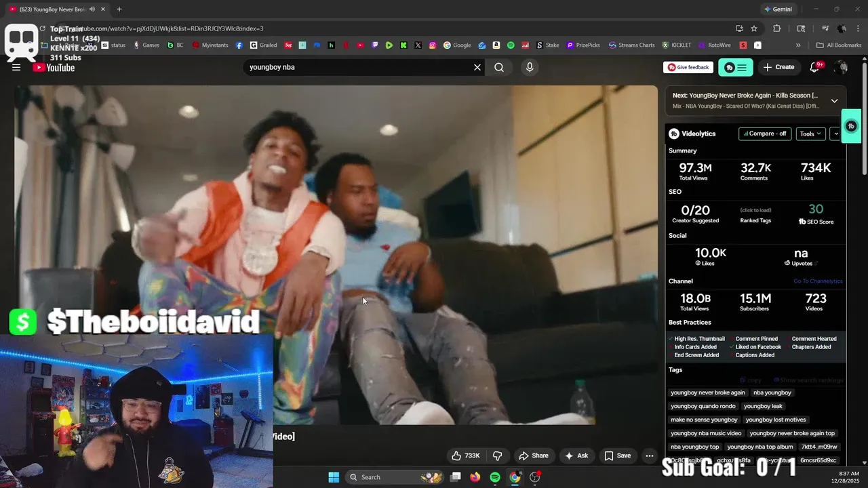
Task: Expand the dropdown arrow beside Tools
Action: pyautogui.click(x=836, y=134)
